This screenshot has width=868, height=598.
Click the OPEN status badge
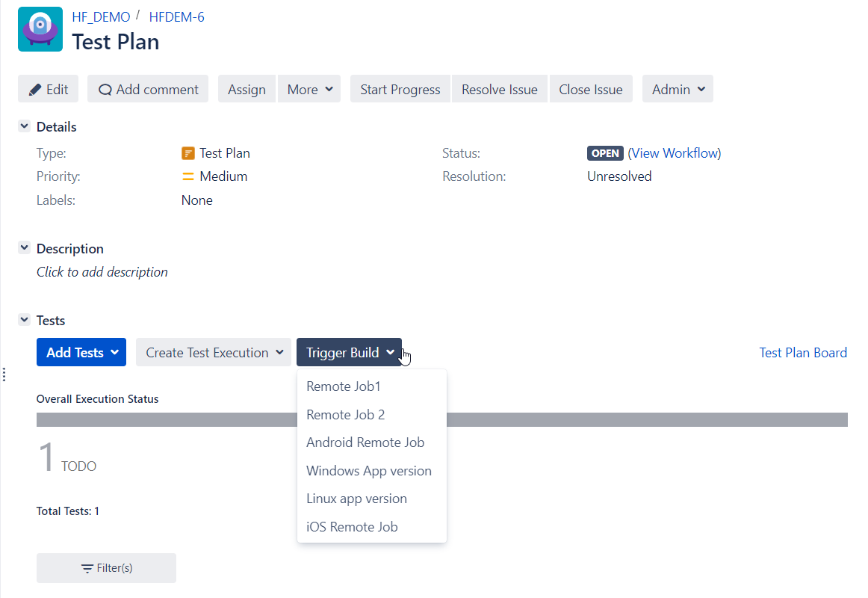click(x=605, y=153)
